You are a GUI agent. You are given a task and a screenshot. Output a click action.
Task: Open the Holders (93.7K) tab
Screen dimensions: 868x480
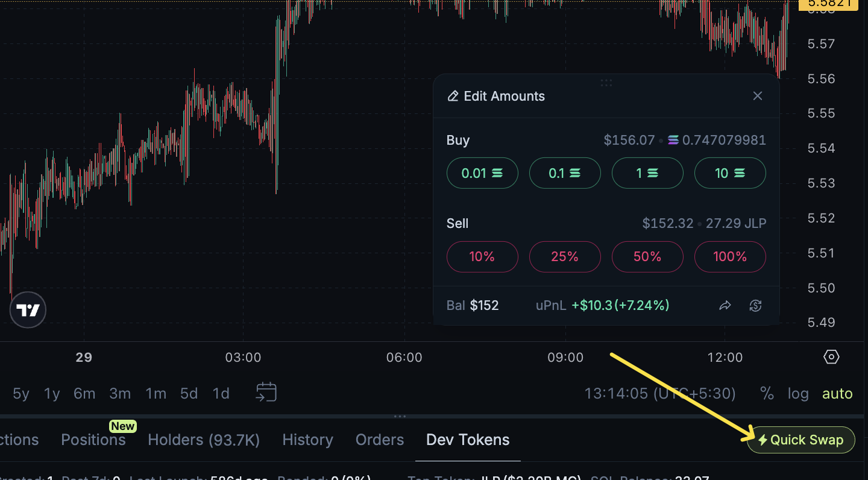point(203,440)
